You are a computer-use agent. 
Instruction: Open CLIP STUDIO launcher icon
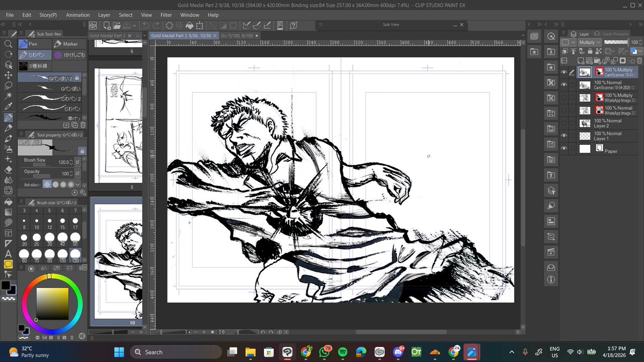(x=93, y=25)
